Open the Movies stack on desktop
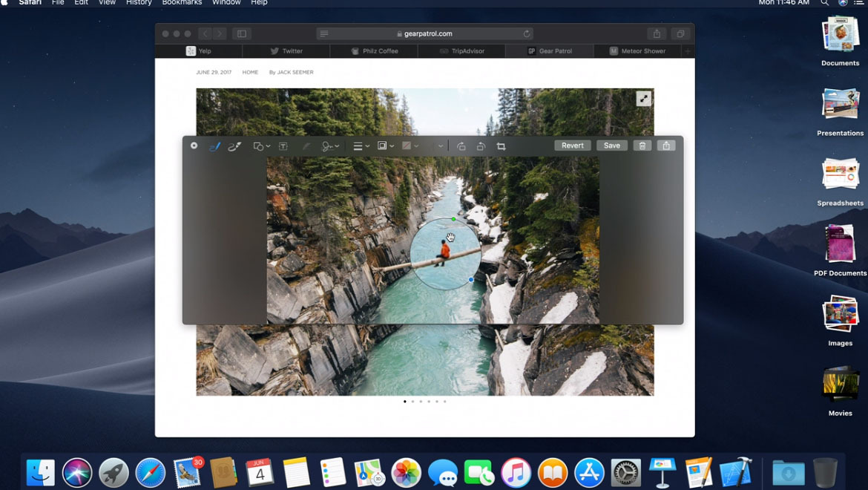 tap(840, 391)
